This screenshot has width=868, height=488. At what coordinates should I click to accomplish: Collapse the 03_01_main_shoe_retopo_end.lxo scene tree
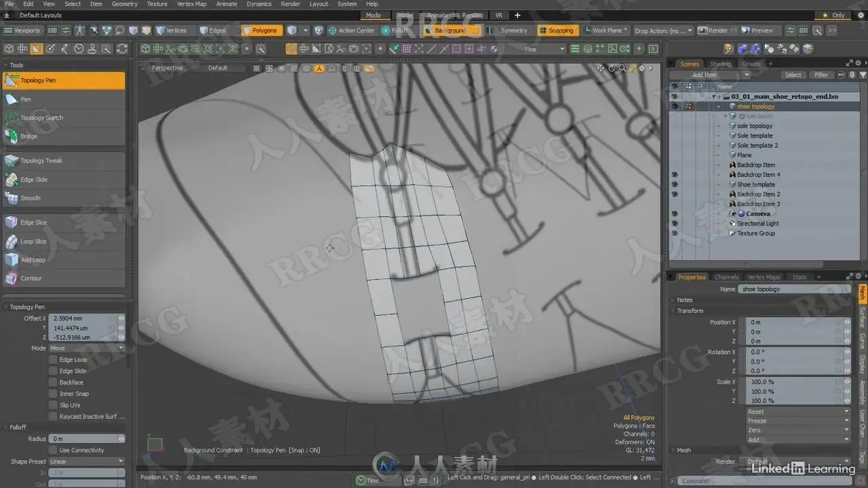[x=715, y=97]
